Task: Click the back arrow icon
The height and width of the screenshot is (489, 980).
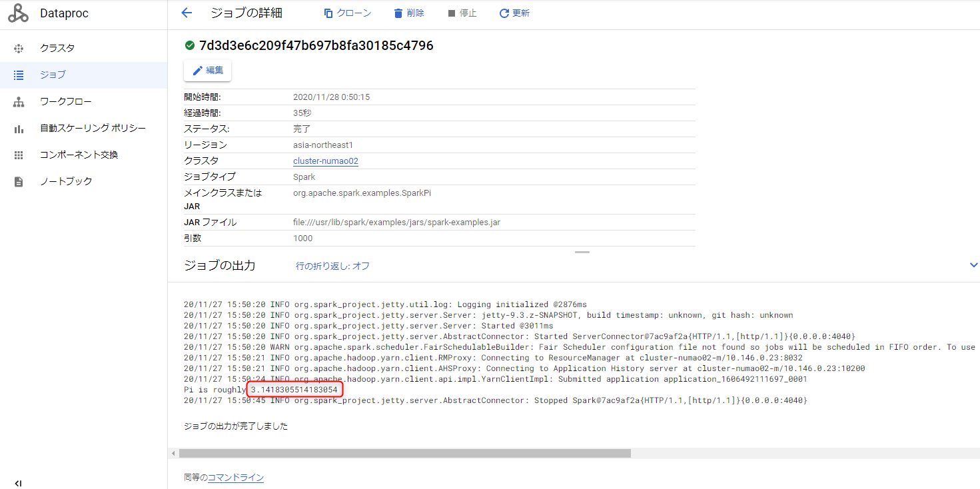Action: click(187, 13)
